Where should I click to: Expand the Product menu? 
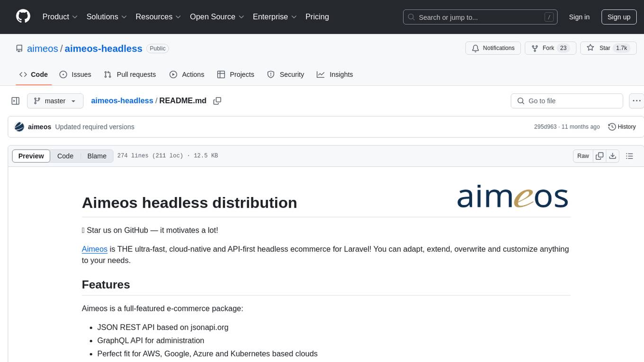tap(60, 17)
